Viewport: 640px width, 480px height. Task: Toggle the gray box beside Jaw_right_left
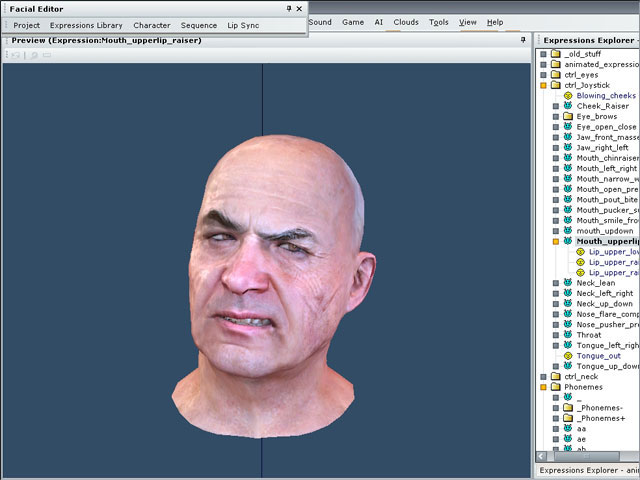556,148
